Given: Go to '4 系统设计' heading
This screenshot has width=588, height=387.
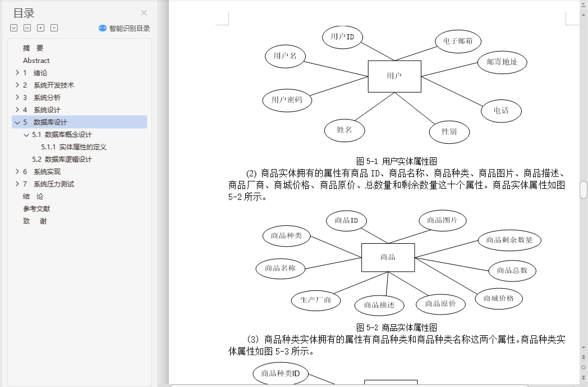Looking at the screenshot, I should [42, 110].
